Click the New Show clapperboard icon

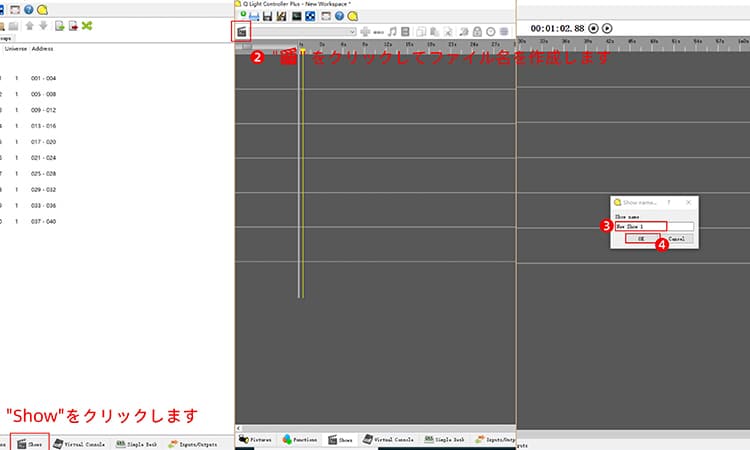[242, 32]
